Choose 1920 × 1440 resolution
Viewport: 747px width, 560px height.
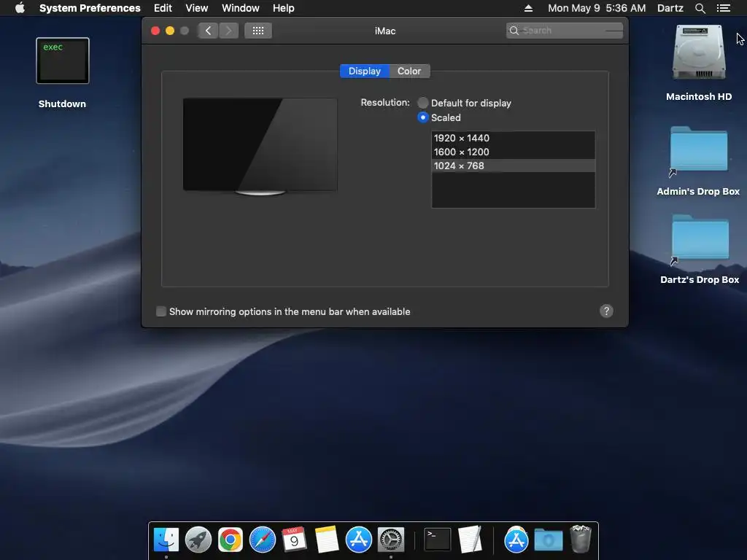[x=513, y=138]
